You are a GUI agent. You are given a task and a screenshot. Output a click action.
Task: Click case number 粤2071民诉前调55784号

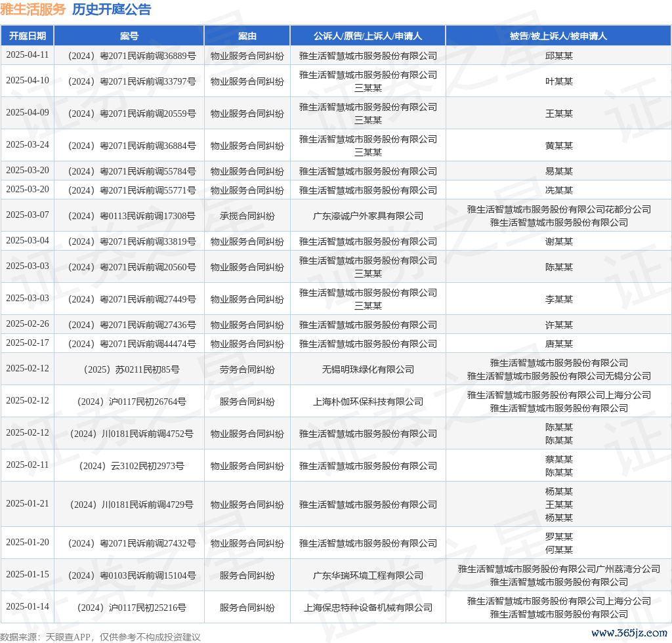coord(131,171)
